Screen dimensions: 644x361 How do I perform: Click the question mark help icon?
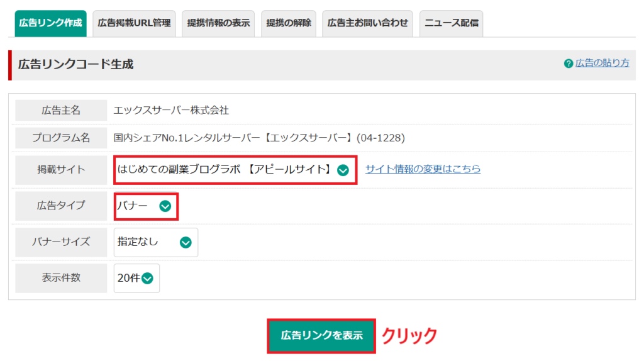569,64
